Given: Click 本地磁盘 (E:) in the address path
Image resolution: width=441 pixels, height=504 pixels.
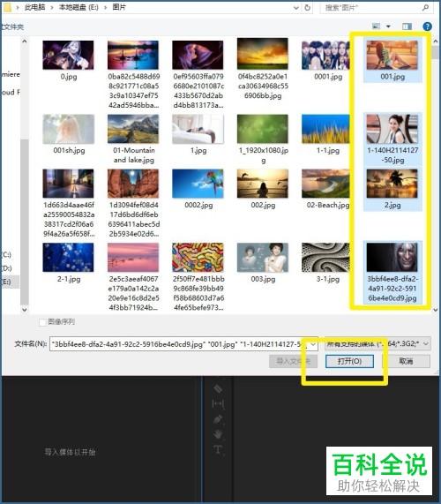Looking at the screenshot, I should (78, 7).
